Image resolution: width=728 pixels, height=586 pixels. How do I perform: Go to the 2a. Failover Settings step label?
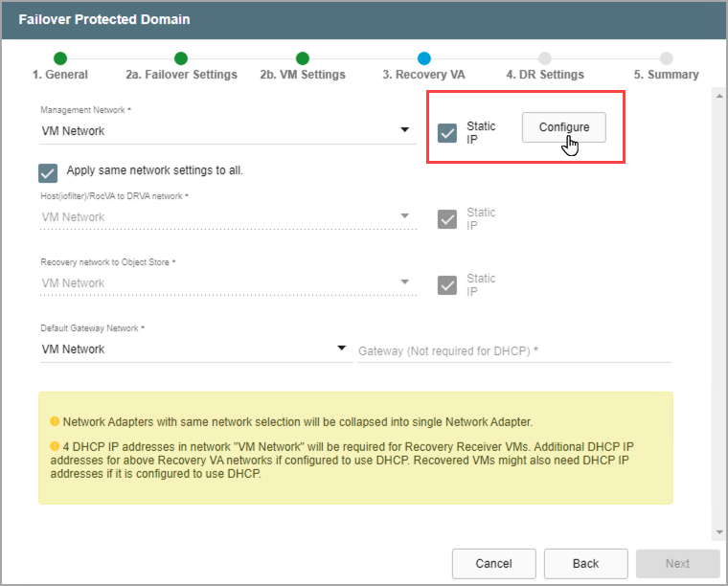coord(181,75)
